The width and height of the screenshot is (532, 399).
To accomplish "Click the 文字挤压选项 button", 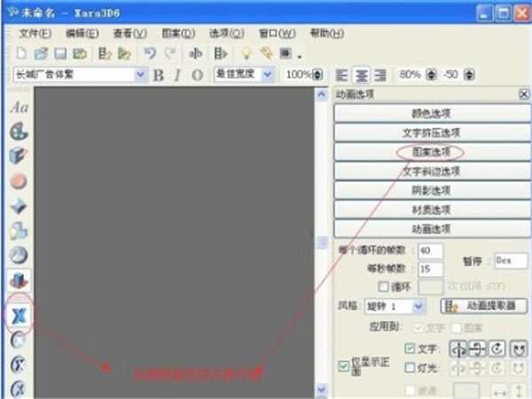I will 433,133.
